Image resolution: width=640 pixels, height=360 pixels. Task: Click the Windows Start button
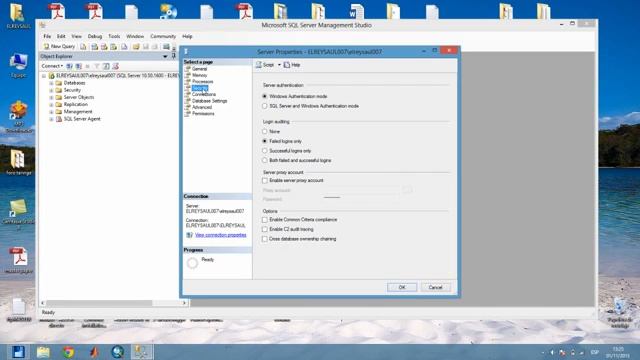click(18, 351)
